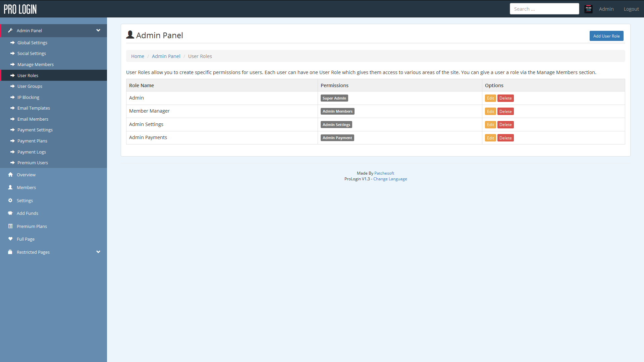The width and height of the screenshot is (644, 362).
Task: Click the home icon next to Overview
Action: tap(10, 175)
